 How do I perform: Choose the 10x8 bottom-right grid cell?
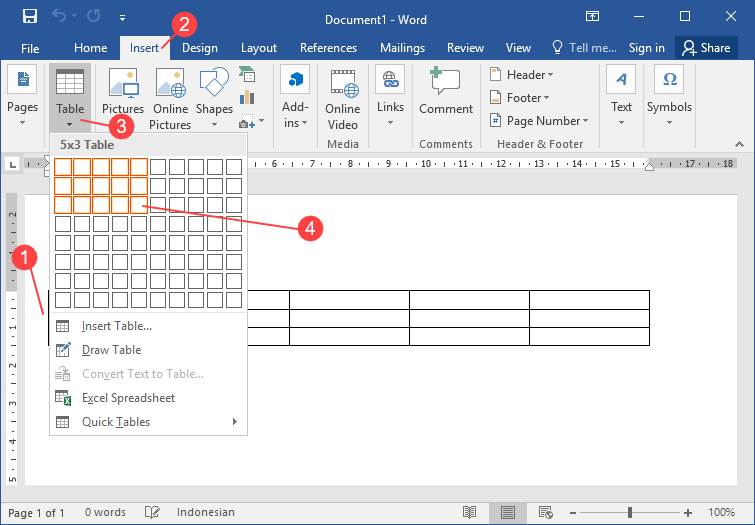(x=234, y=300)
